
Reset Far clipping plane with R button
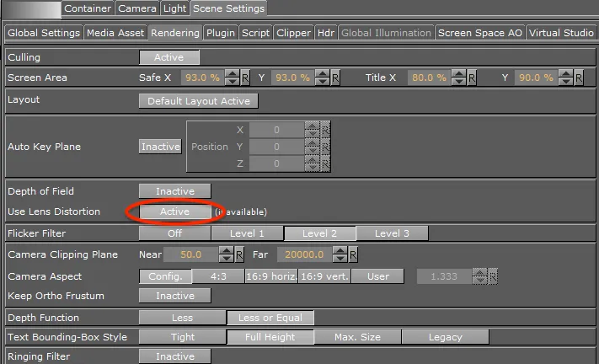(353, 254)
